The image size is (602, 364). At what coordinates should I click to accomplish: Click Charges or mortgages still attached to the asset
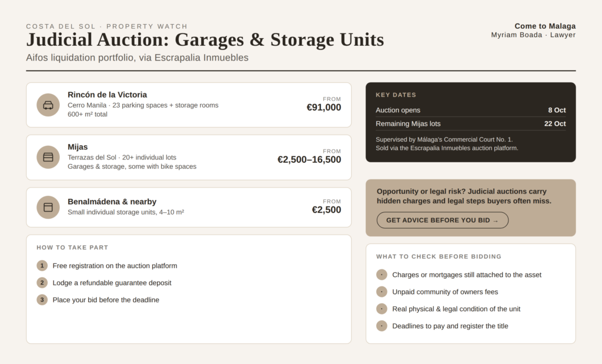point(466,275)
